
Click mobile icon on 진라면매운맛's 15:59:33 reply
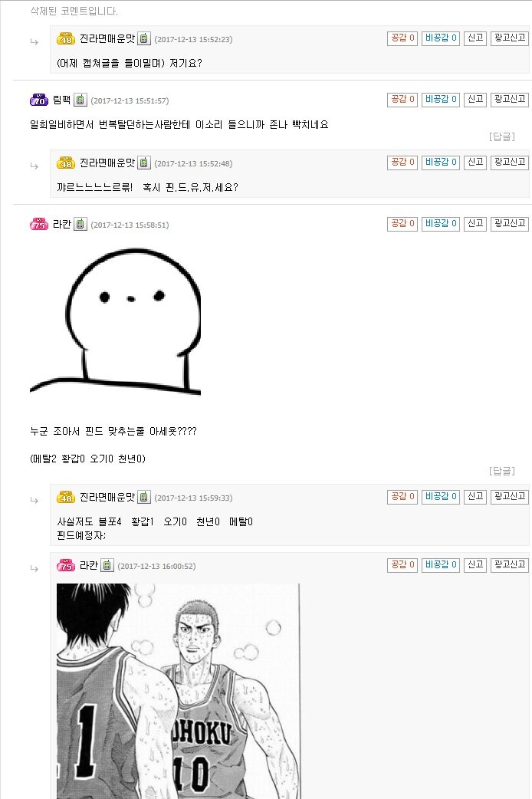click(x=144, y=497)
